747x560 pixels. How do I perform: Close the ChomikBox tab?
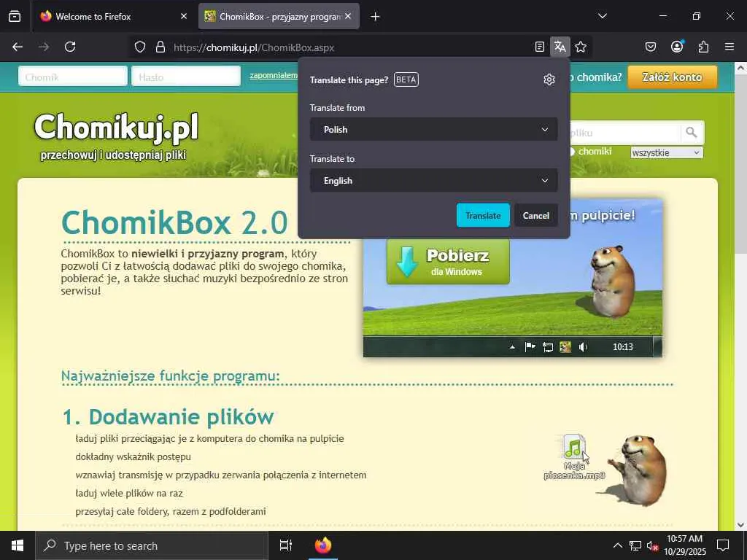pyautogui.click(x=348, y=16)
